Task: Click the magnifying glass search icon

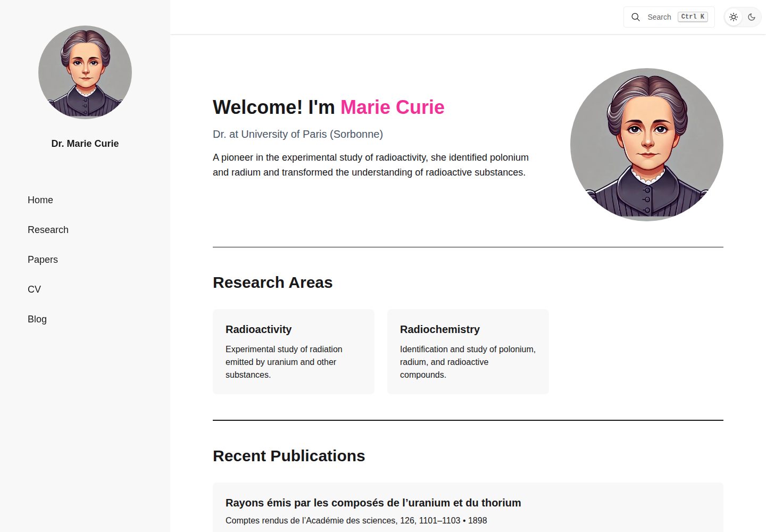Action: click(x=635, y=17)
